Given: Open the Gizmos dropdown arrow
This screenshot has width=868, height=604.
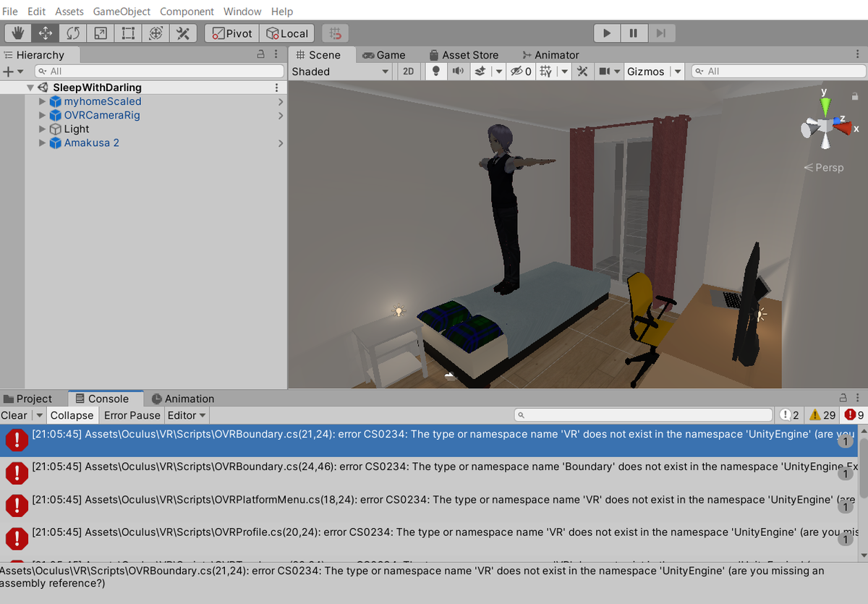Looking at the screenshot, I should click(x=677, y=72).
